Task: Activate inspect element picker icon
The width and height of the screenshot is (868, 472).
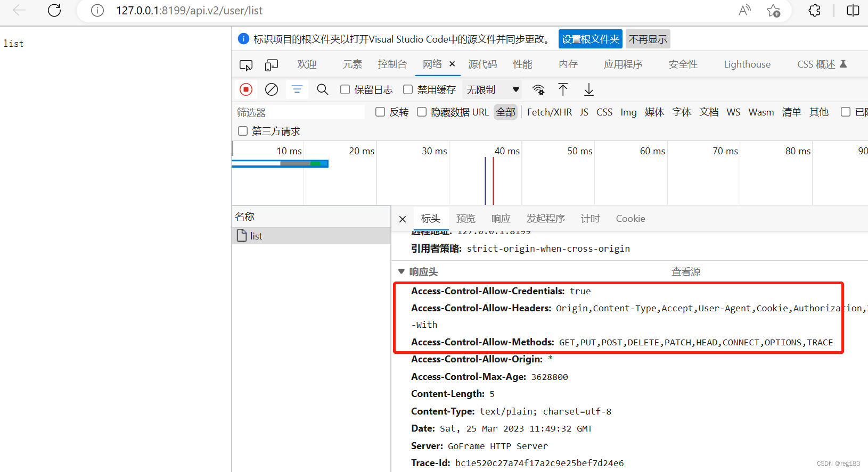Action: [x=246, y=65]
